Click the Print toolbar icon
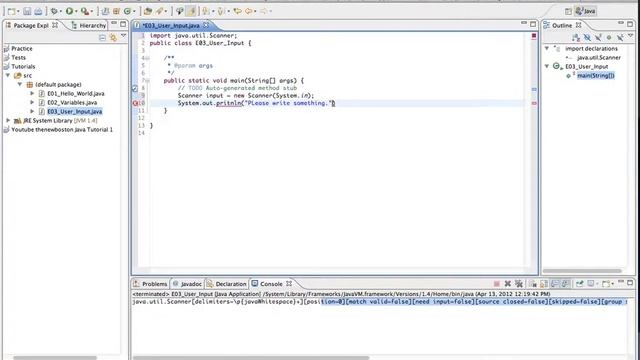This screenshot has width=640, height=360. [x=38, y=11]
